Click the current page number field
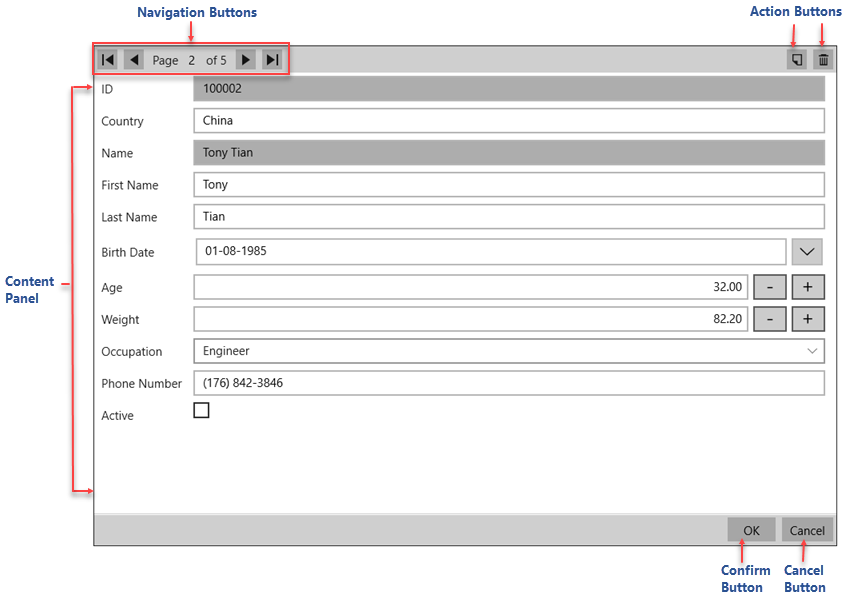Screen dimensions: 847x599 (191, 60)
